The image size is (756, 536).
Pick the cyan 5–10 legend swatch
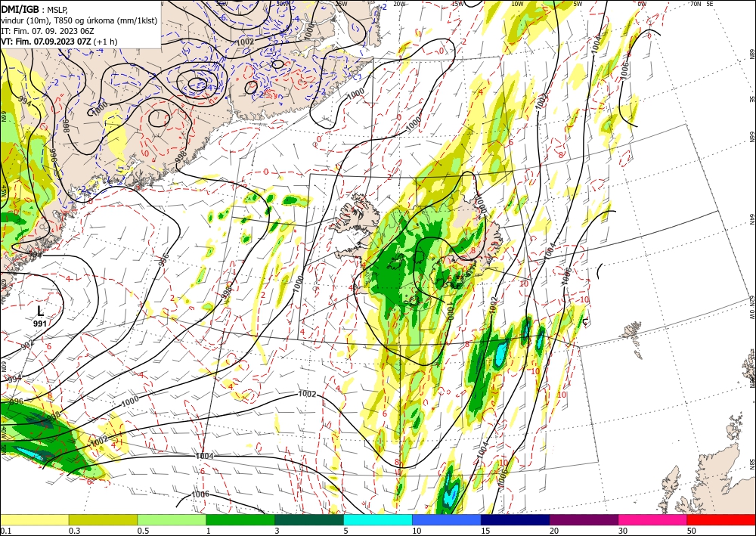coord(378,519)
